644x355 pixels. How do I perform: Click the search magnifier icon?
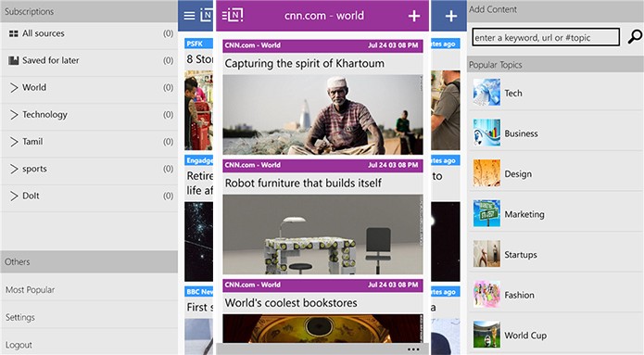635,36
